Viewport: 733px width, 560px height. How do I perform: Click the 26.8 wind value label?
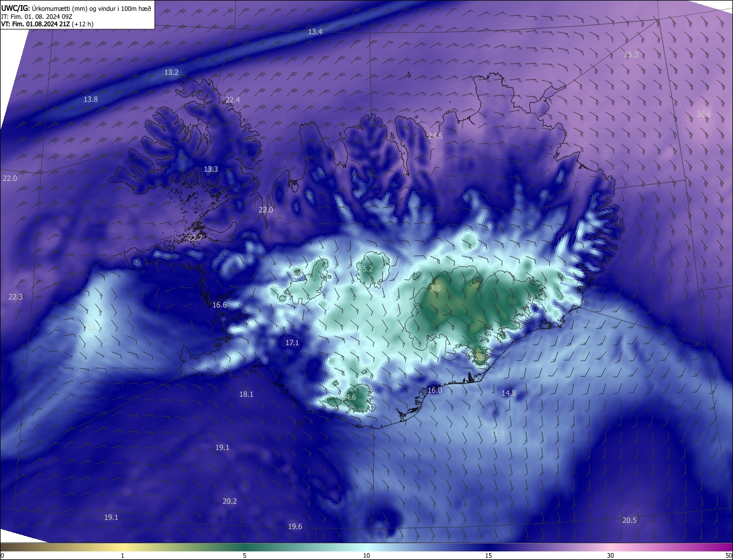pyautogui.click(x=704, y=115)
